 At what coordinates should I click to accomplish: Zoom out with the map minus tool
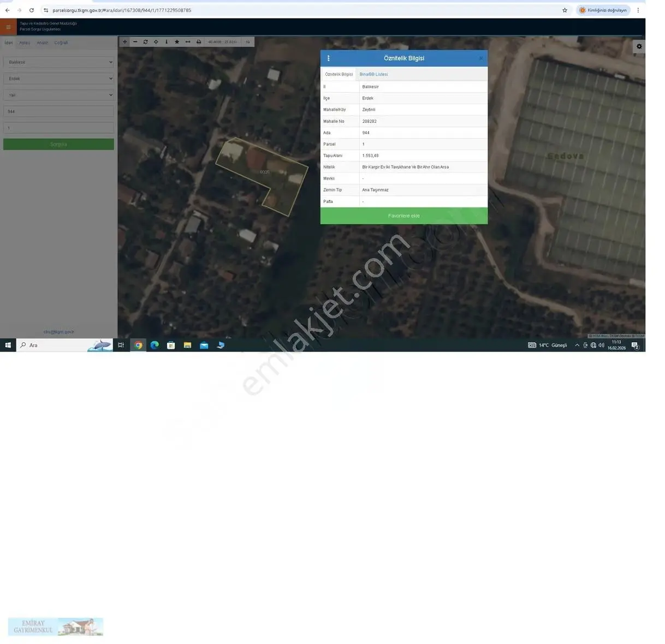point(135,42)
